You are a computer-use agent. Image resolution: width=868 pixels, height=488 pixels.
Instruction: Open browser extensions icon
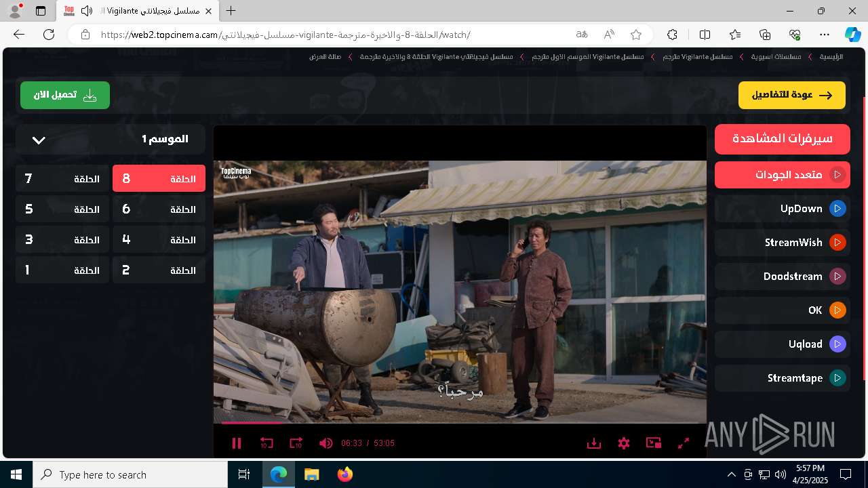[x=672, y=35]
